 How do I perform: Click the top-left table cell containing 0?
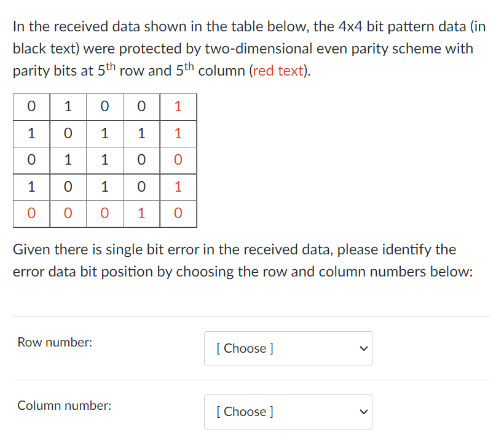coord(31,106)
